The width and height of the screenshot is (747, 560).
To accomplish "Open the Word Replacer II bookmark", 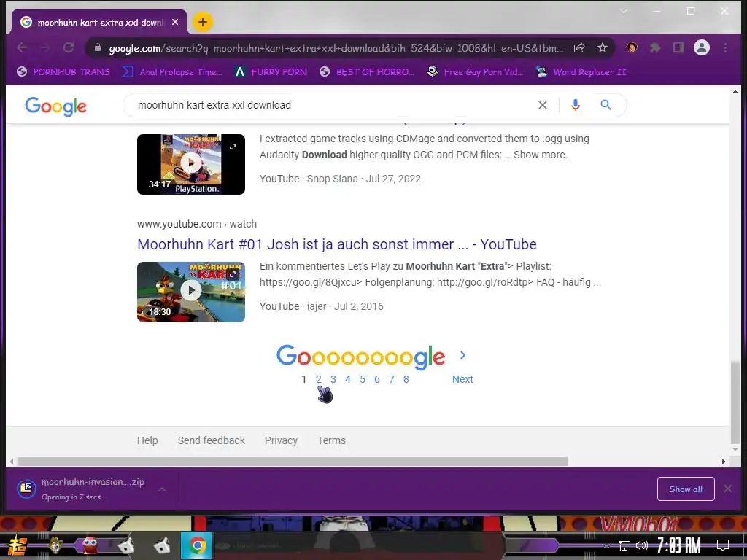I will point(581,72).
